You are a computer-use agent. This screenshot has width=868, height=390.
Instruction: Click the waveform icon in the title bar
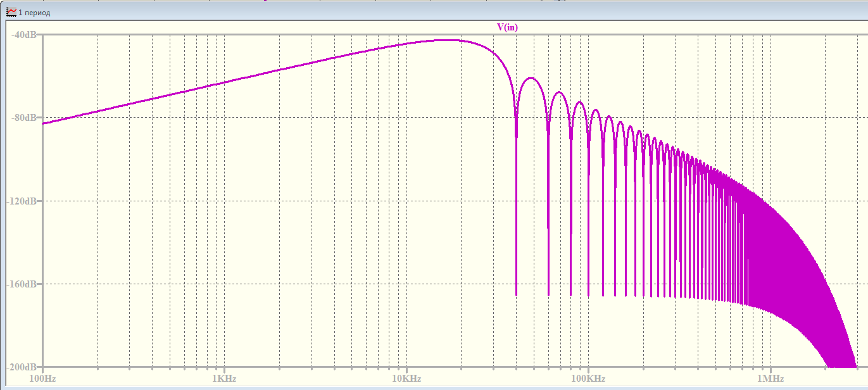pos(11,12)
